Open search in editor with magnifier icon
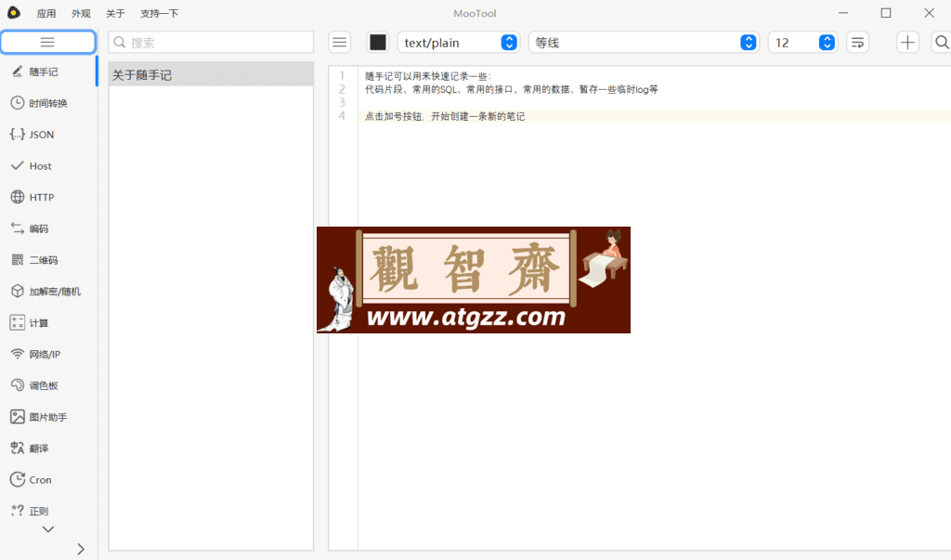 [x=942, y=43]
